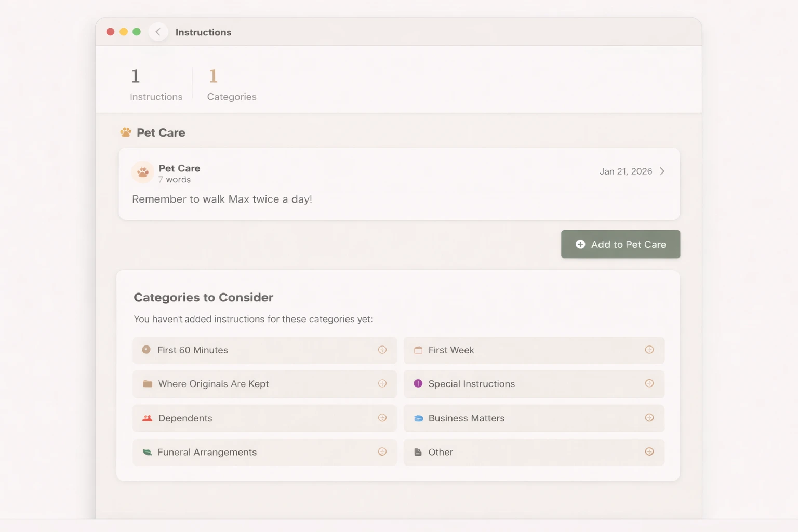Click the plus icon on First Week row
The height and width of the screenshot is (532, 798).
649,350
